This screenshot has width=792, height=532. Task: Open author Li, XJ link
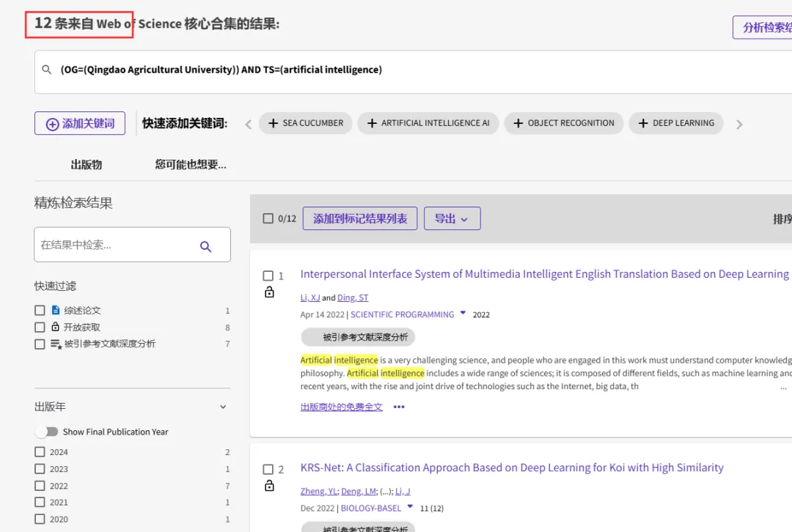[310, 298]
